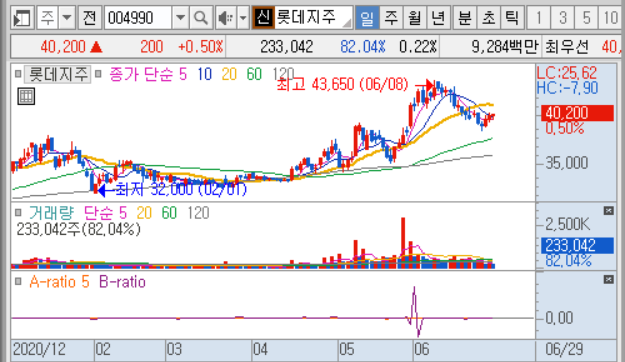
Task: Click the 롯데지주 chart legend button
Action: pyautogui.click(x=58, y=74)
